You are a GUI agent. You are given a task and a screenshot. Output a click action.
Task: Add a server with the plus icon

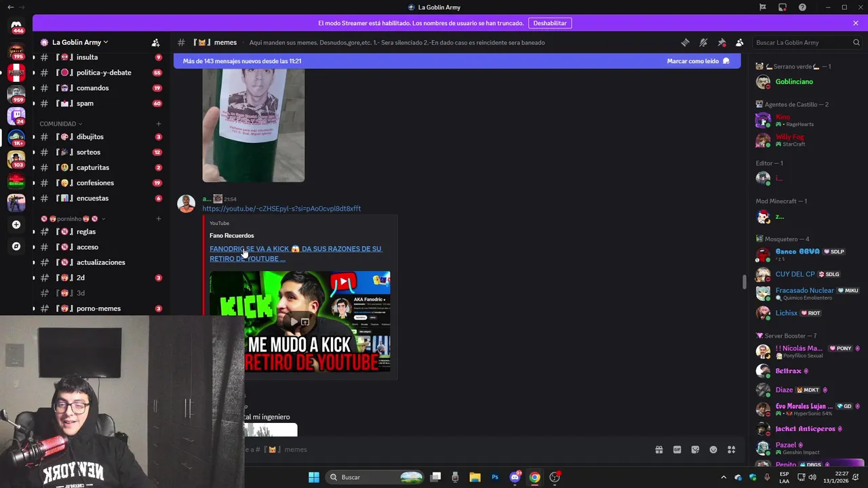tap(16, 224)
